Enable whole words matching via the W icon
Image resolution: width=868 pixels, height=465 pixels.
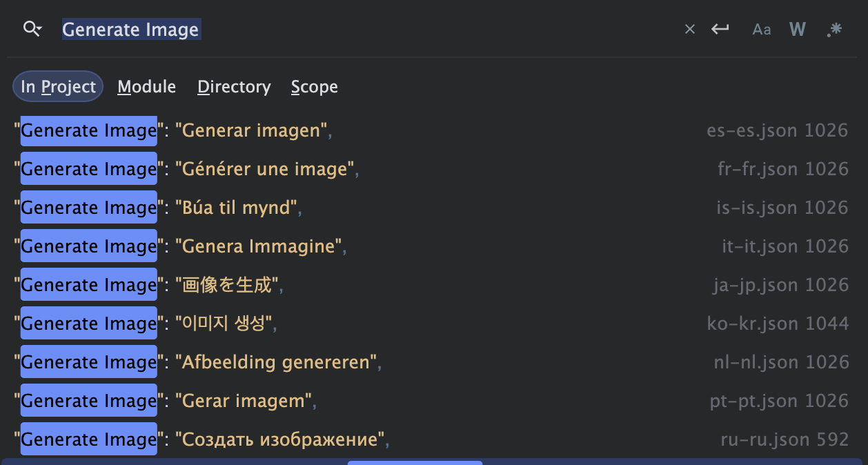797,29
